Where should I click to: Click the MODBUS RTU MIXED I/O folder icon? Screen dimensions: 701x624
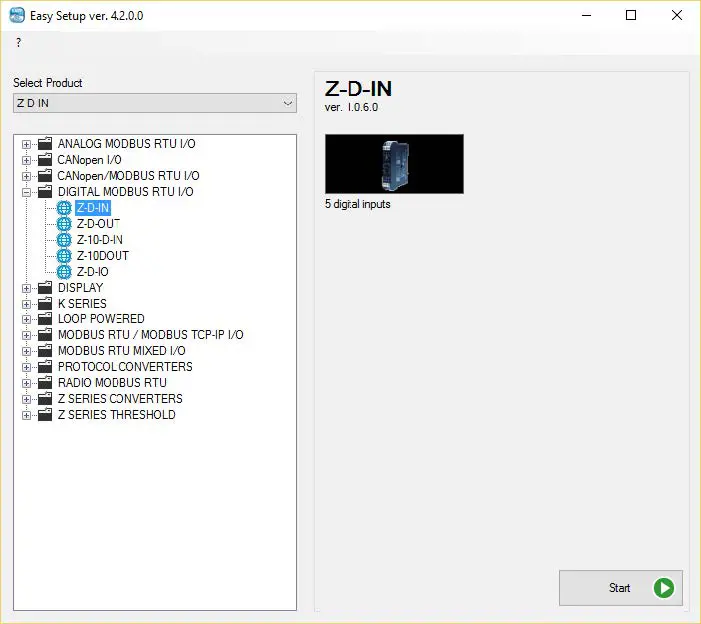[45, 351]
